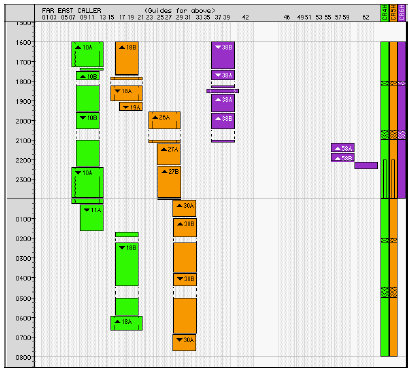Screen dimensions: 412x371
Task: Click the CR5H crane header
Action: click(393, 13)
